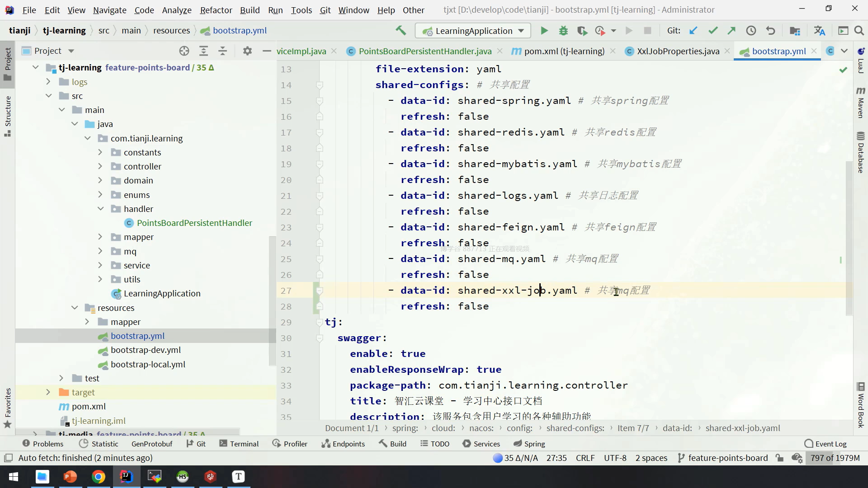Collapse the handler package node
This screenshot has height=488, width=868.
point(100,209)
